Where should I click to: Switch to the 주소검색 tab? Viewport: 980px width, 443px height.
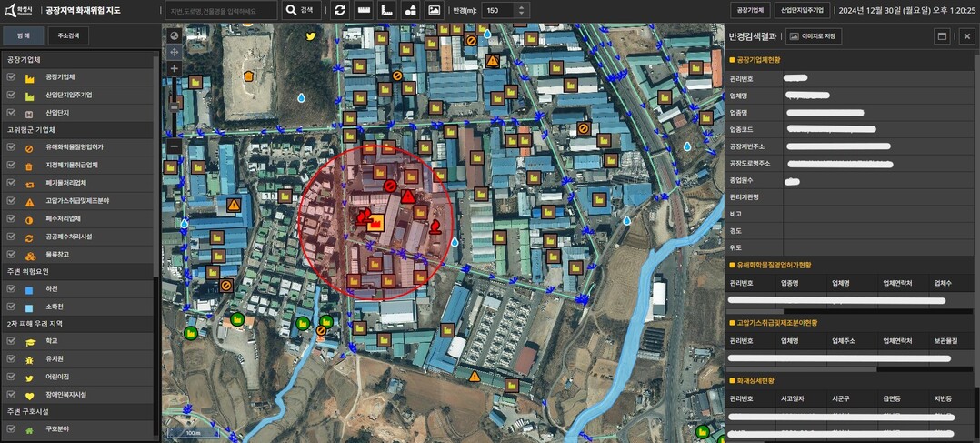pyautogui.click(x=68, y=36)
